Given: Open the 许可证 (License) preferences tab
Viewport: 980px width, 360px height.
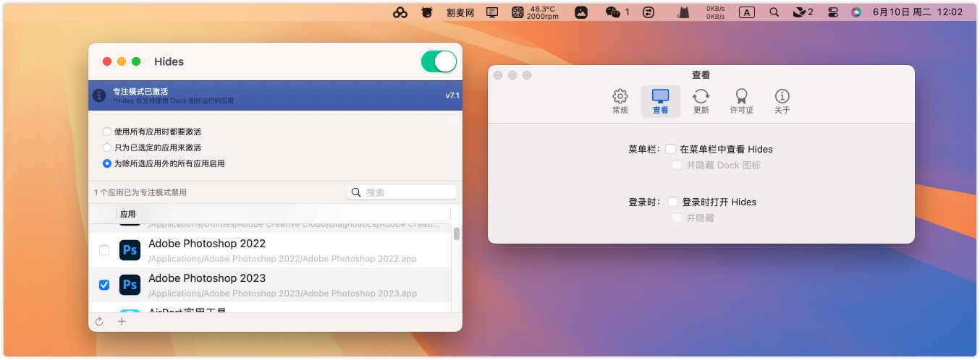Looking at the screenshot, I should pos(741,101).
